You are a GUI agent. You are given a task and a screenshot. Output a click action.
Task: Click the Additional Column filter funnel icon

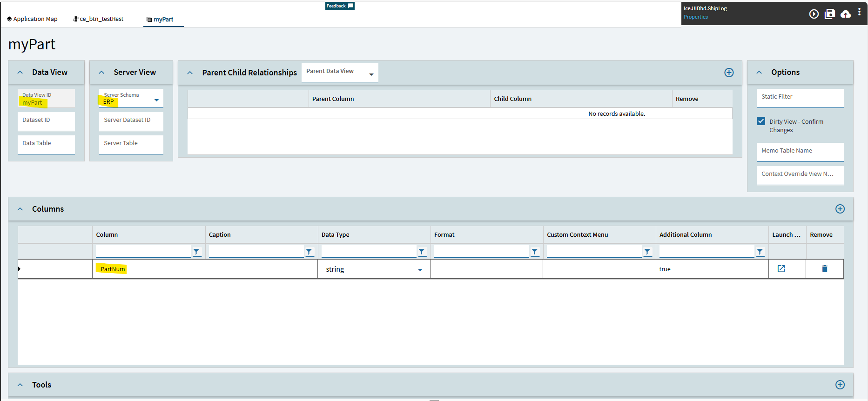(x=760, y=252)
